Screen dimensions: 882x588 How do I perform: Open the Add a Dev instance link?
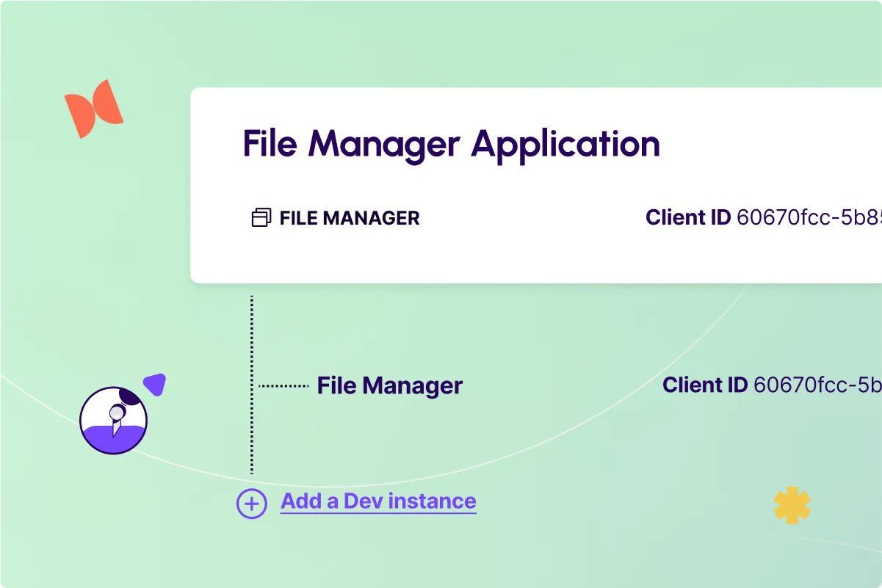tap(377, 501)
